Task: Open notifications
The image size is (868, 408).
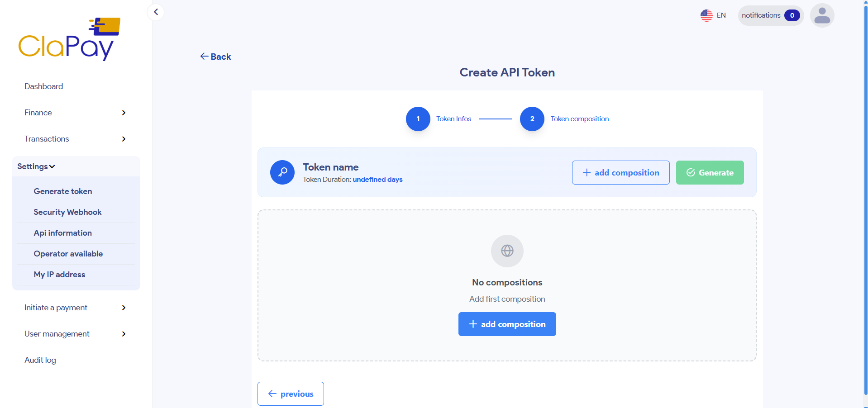Action: pyautogui.click(x=769, y=15)
